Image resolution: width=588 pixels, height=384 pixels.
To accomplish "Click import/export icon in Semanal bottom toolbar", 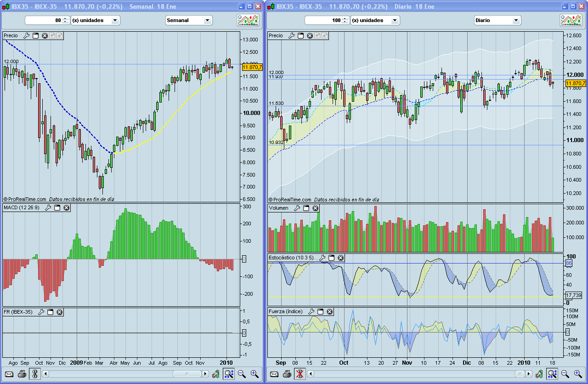I will tap(216, 374).
